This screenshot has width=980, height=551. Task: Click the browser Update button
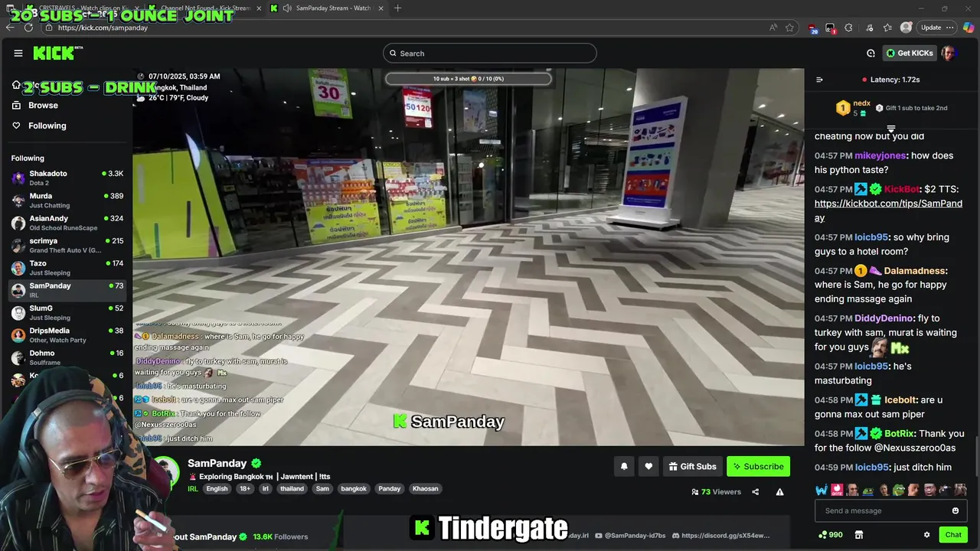click(x=938, y=28)
